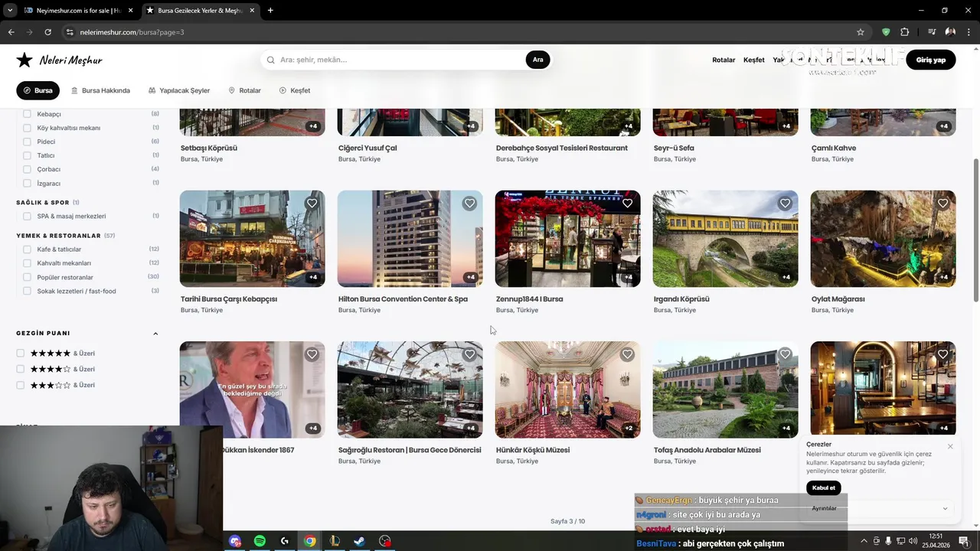Reload the page with browser refresh icon
This screenshot has width=980, height=551.
(47, 32)
